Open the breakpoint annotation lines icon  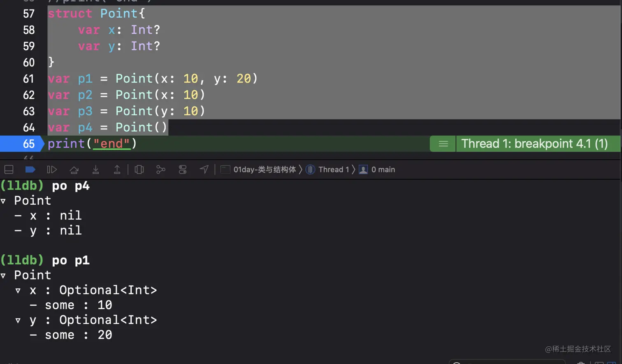(x=443, y=143)
